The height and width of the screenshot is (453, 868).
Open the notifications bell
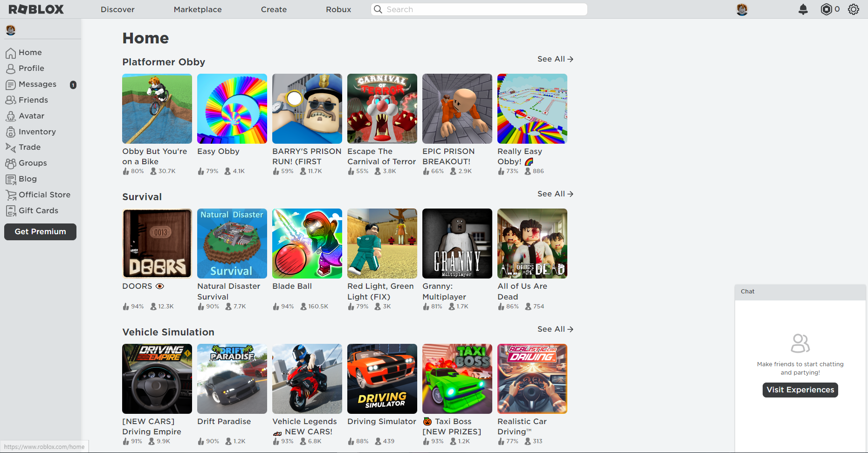pos(803,9)
